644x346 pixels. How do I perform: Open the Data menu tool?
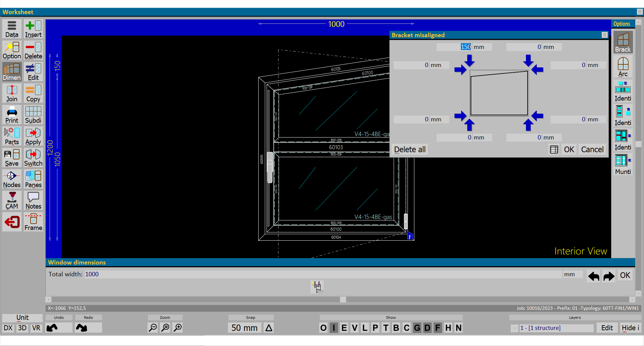pos(12,29)
